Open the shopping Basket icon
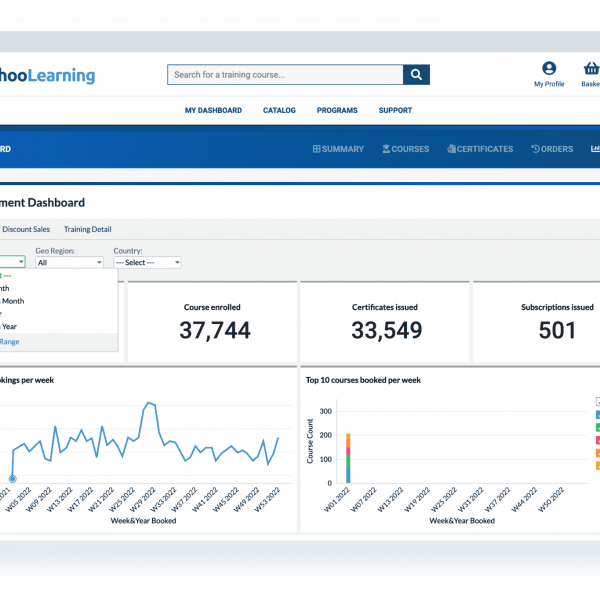Viewport: 600px width, 600px height. 591,69
